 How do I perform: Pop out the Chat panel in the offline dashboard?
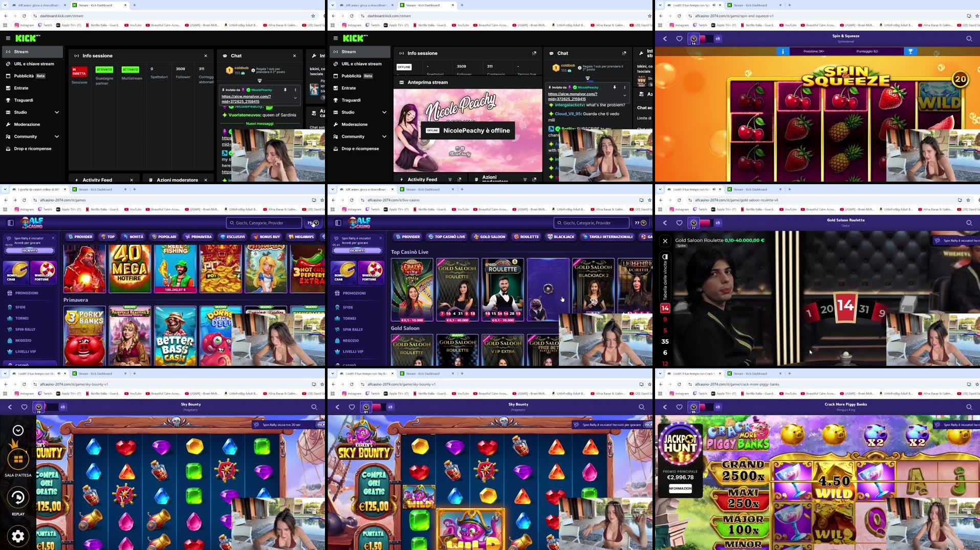(624, 53)
